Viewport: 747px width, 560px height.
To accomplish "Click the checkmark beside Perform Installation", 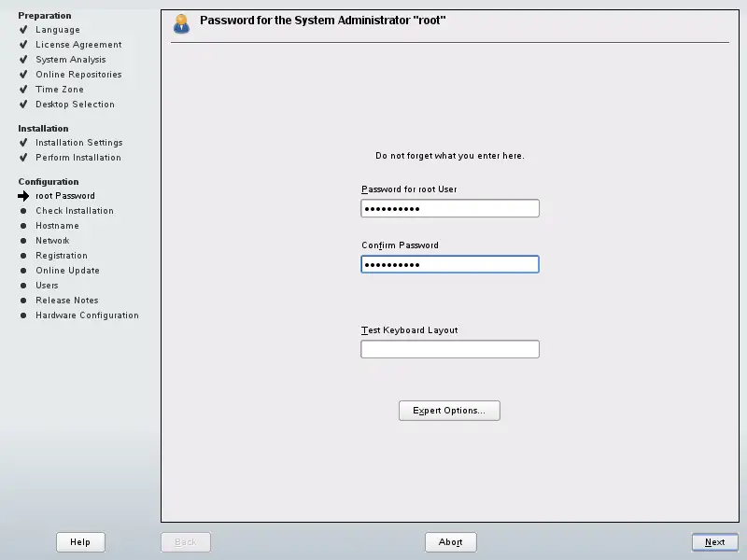I will (23, 157).
